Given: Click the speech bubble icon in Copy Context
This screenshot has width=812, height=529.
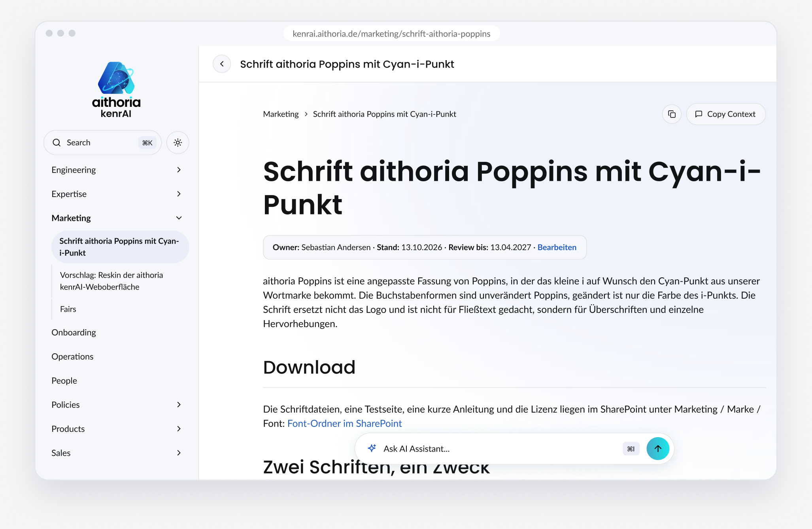Looking at the screenshot, I should click(x=699, y=114).
